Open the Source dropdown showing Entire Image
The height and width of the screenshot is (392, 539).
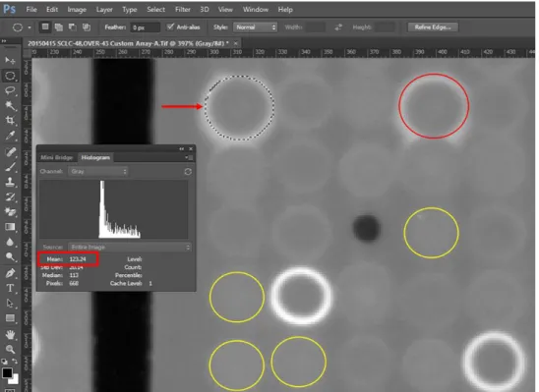[x=129, y=248]
